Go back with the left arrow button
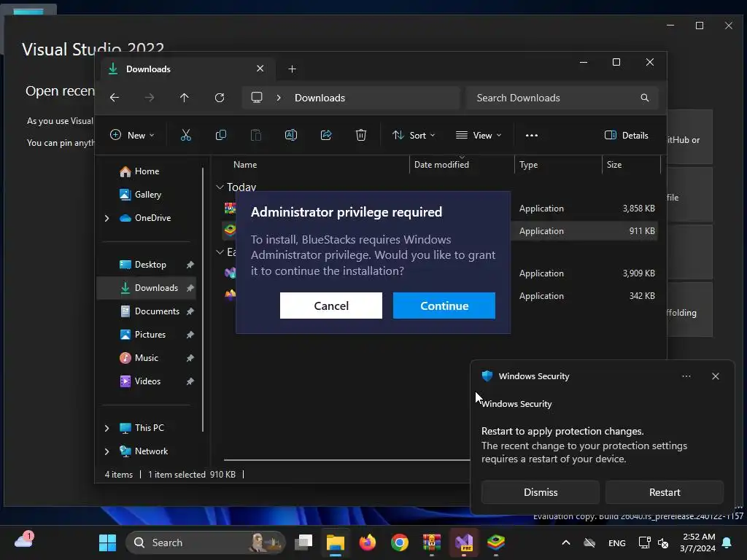747x560 pixels. coord(115,98)
